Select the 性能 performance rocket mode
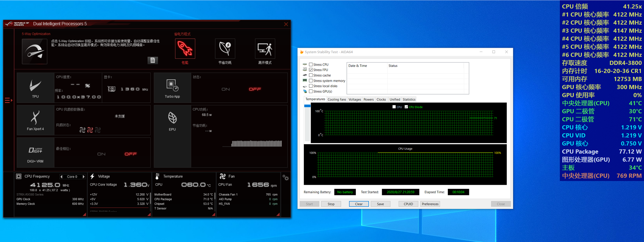Image resolution: width=644 pixels, height=242 pixels. pos(185,49)
